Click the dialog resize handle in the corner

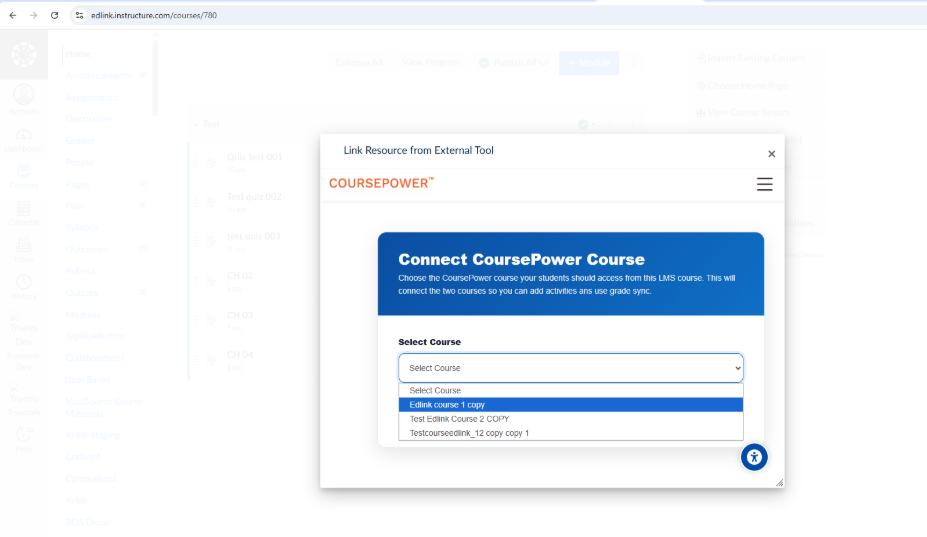pos(780,483)
